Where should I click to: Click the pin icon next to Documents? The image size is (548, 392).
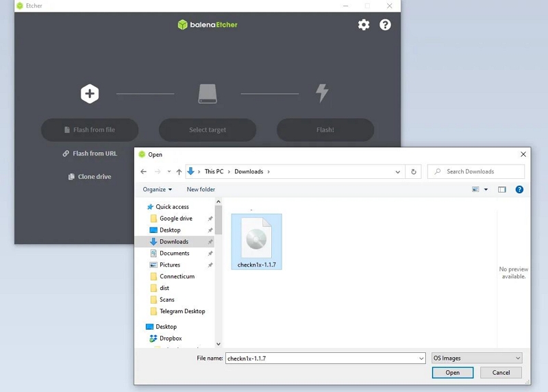[x=210, y=253]
